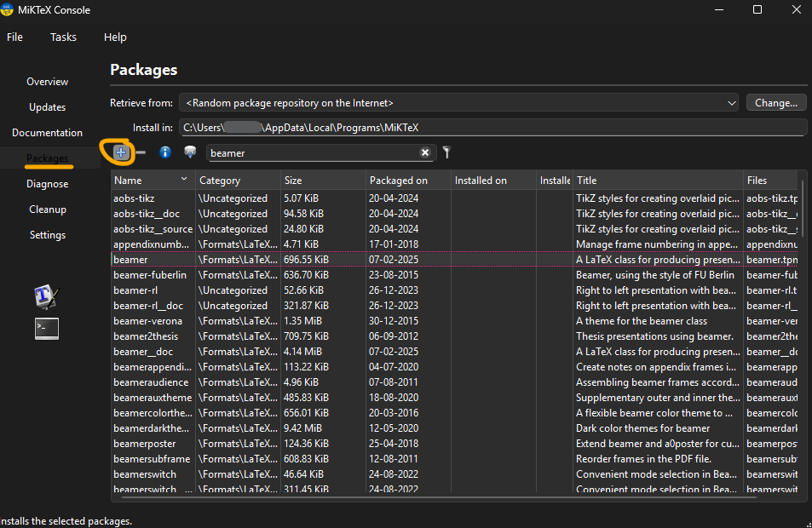Open the Settings page
The width and height of the screenshot is (812, 528).
tap(47, 235)
